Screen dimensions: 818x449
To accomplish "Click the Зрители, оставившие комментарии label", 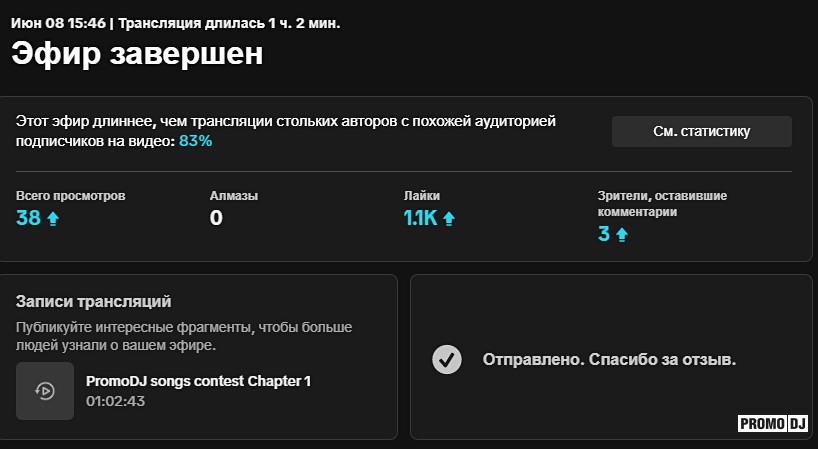I will (x=661, y=204).
